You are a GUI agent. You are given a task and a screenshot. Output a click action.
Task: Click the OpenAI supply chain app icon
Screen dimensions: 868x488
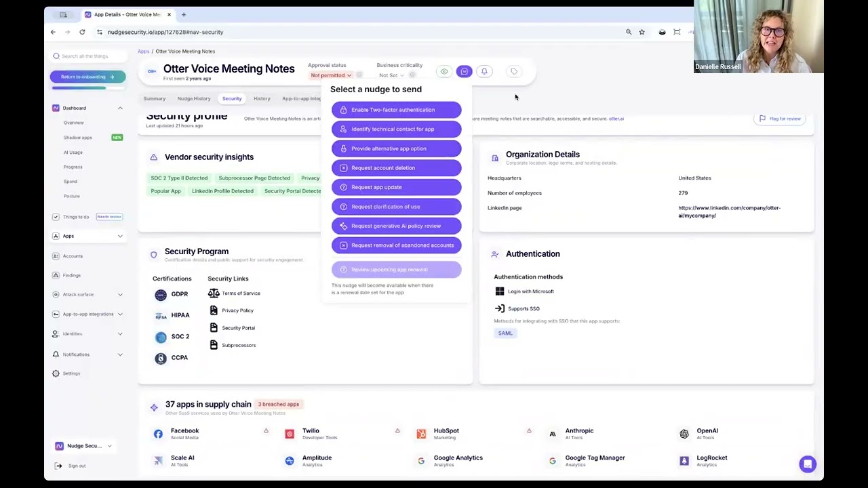[x=684, y=434]
